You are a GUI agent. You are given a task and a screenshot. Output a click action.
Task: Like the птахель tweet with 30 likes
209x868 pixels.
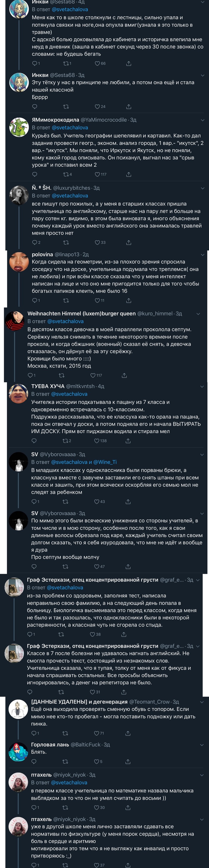[96, 807]
